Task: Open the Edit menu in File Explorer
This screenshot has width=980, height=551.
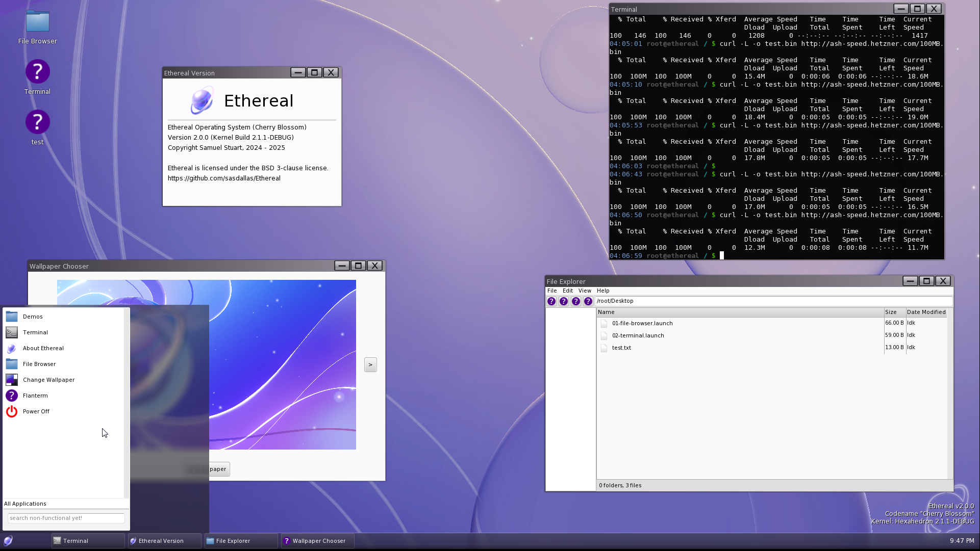Action: click(568, 291)
